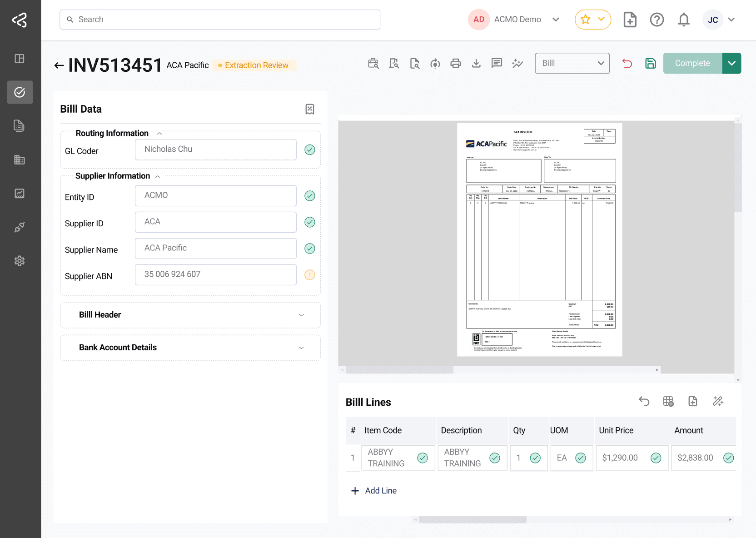
Task: Toggle the Entity ID verification check
Action: 310,196
